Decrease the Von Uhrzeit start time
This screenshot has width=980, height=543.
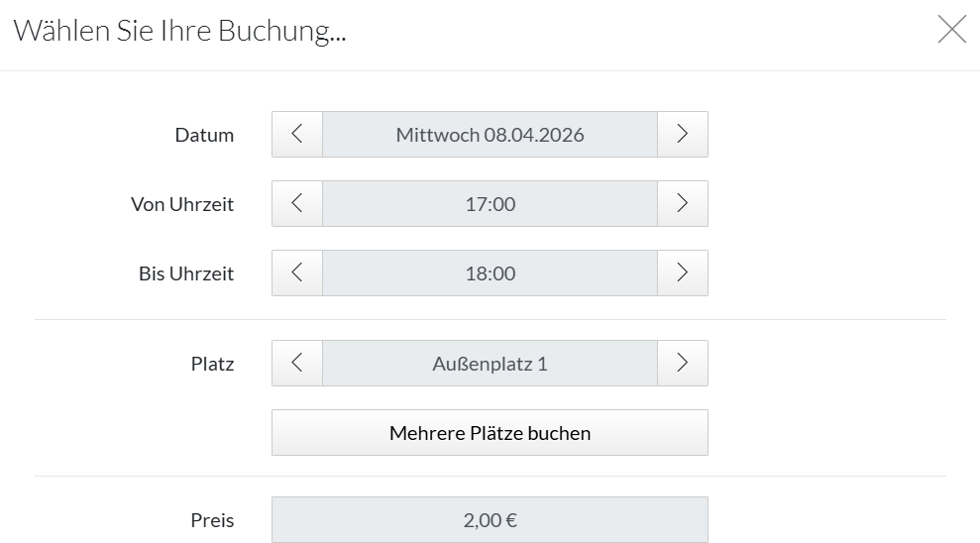coord(297,204)
